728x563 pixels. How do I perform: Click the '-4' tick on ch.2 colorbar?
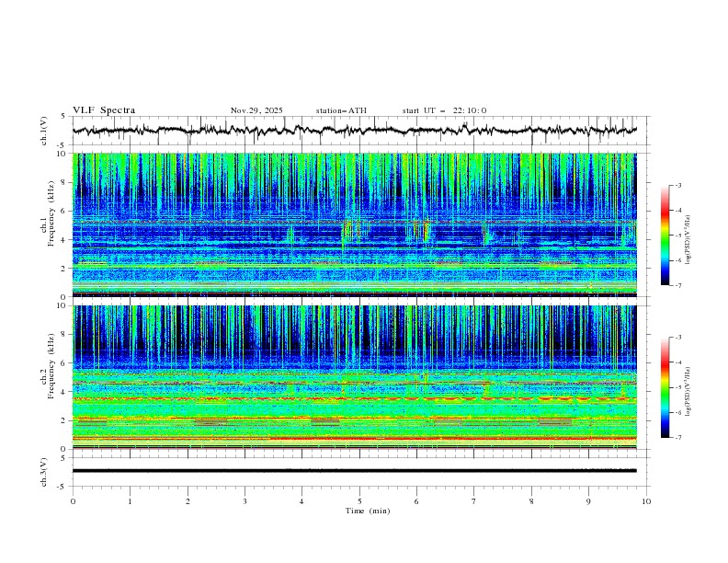click(677, 362)
